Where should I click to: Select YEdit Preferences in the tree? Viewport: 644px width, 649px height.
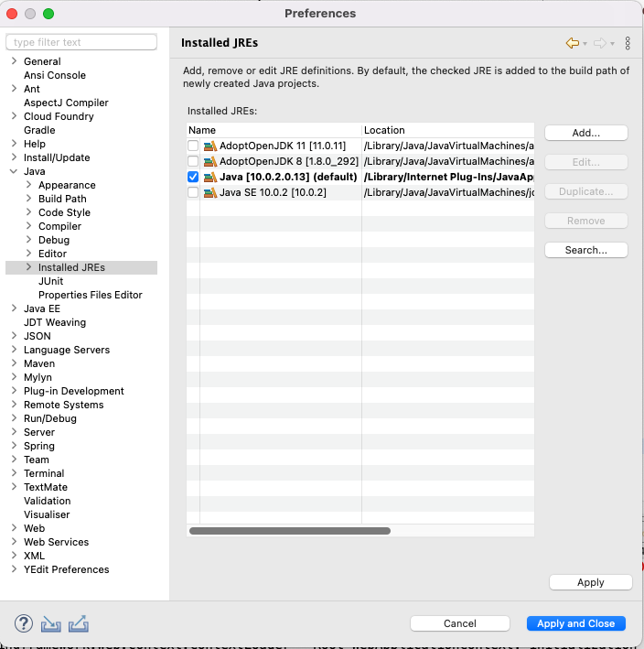pos(66,569)
